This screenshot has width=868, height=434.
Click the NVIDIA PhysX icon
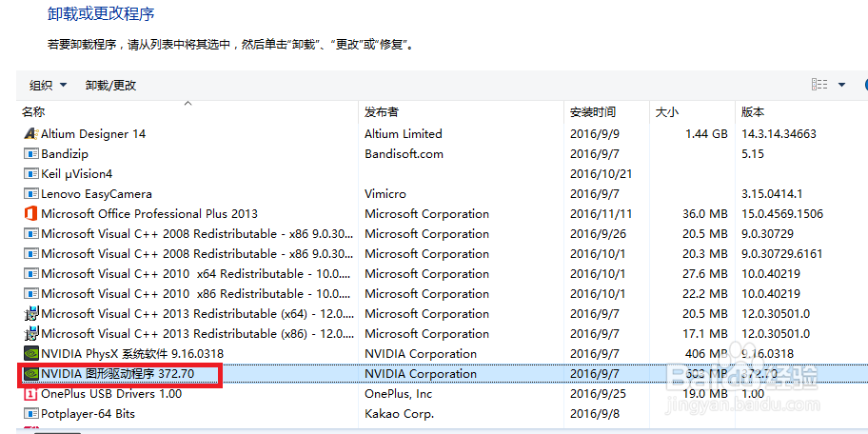(30, 354)
